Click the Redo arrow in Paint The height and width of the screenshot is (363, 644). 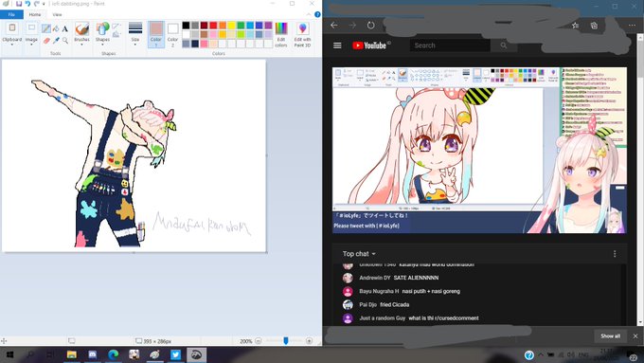coord(37,4)
